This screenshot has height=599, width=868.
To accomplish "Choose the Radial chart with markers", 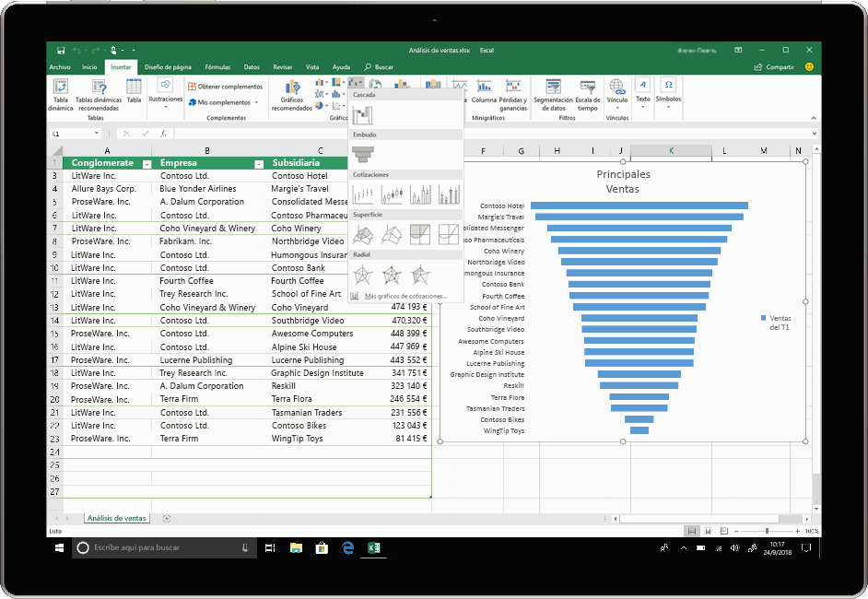I will point(392,275).
